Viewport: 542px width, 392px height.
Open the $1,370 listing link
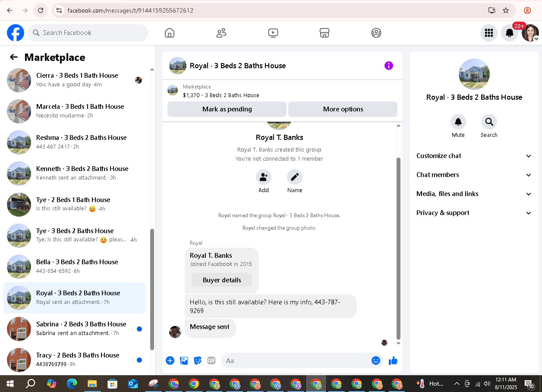[221, 95]
